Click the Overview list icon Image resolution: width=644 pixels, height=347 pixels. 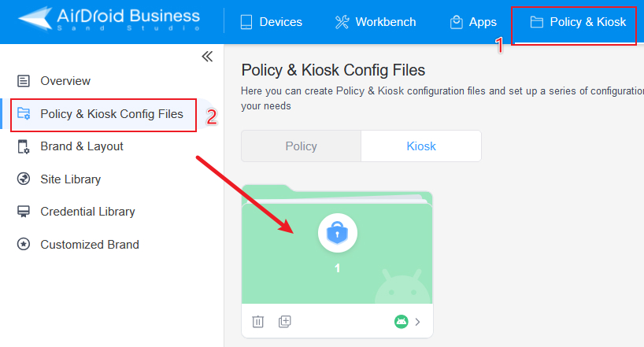pos(24,81)
